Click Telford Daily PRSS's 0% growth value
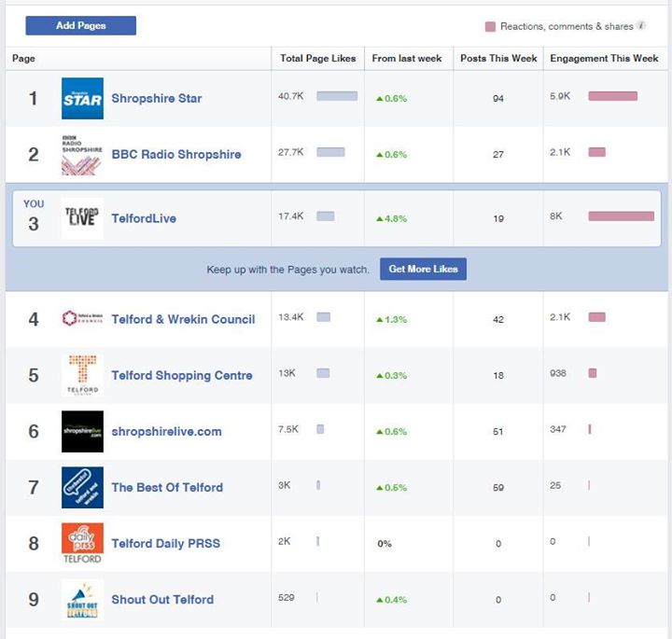Screen dimensions: 672x639 pyautogui.click(x=385, y=544)
